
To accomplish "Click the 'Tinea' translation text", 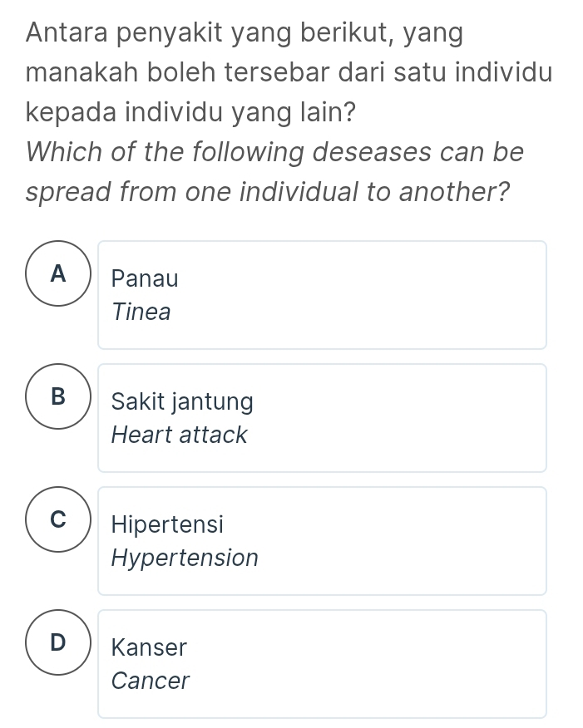I will (141, 312).
